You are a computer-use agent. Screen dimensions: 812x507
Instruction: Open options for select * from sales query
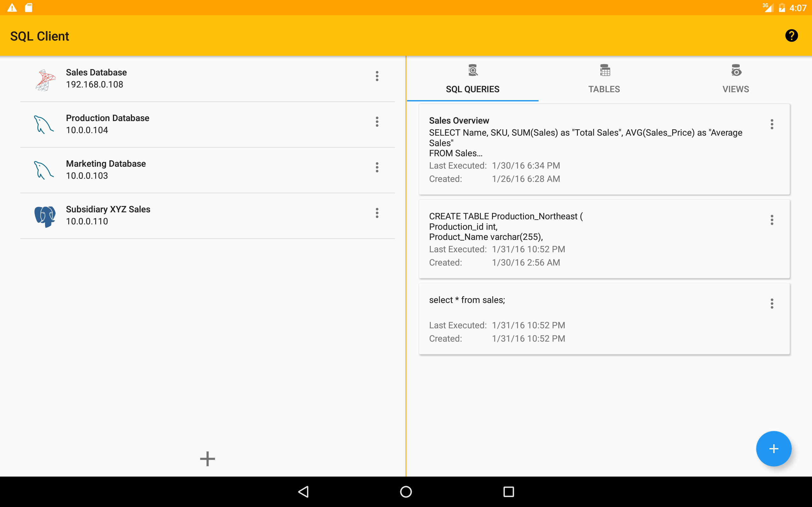click(x=772, y=304)
